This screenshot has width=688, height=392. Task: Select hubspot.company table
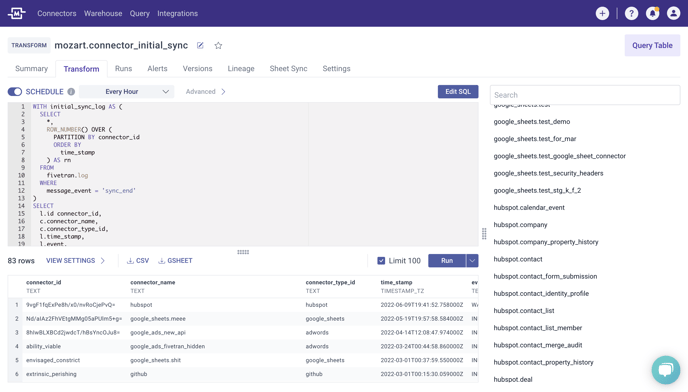pyautogui.click(x=520, y=225)
